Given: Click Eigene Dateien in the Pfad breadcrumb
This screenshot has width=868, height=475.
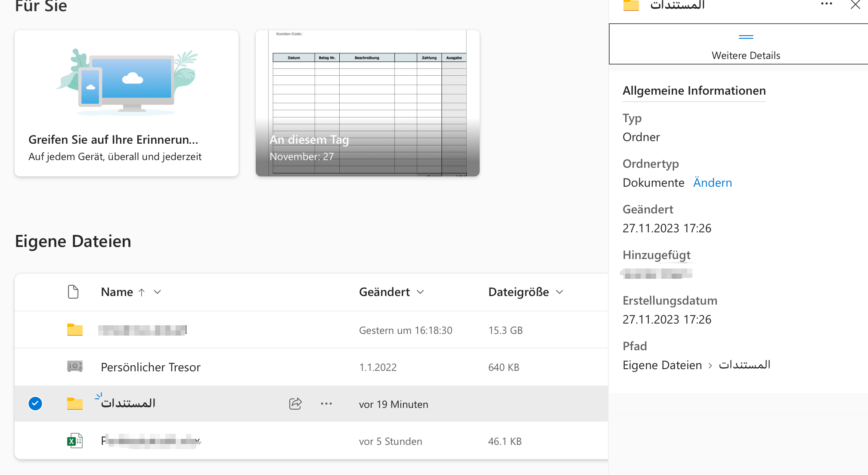Looking at the screenshot, I should coord(662,365).
